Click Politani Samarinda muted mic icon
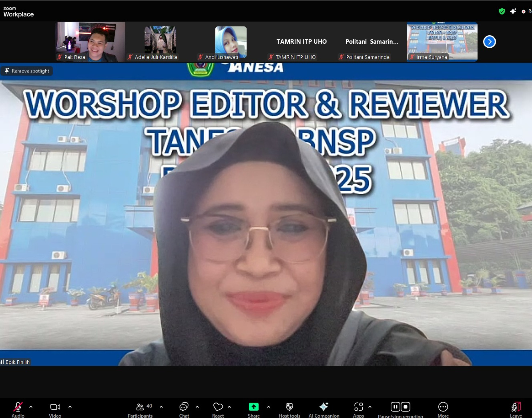532x418 pixels. pyautogui.click(x=341, y=57)
